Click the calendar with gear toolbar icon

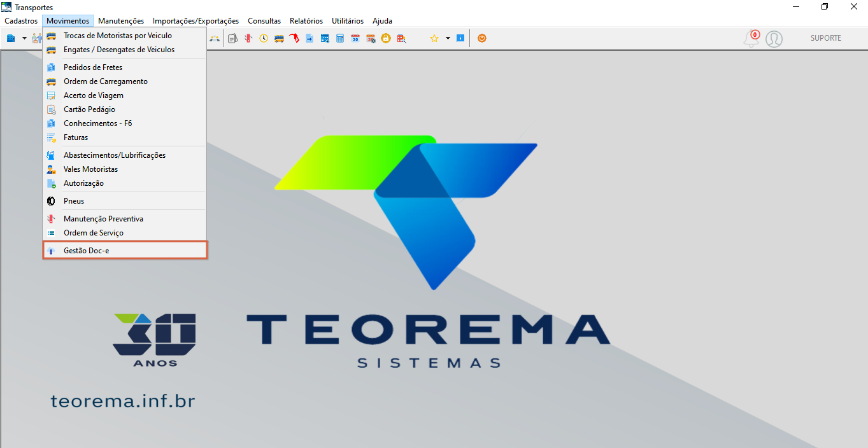(x=371, y=38)
